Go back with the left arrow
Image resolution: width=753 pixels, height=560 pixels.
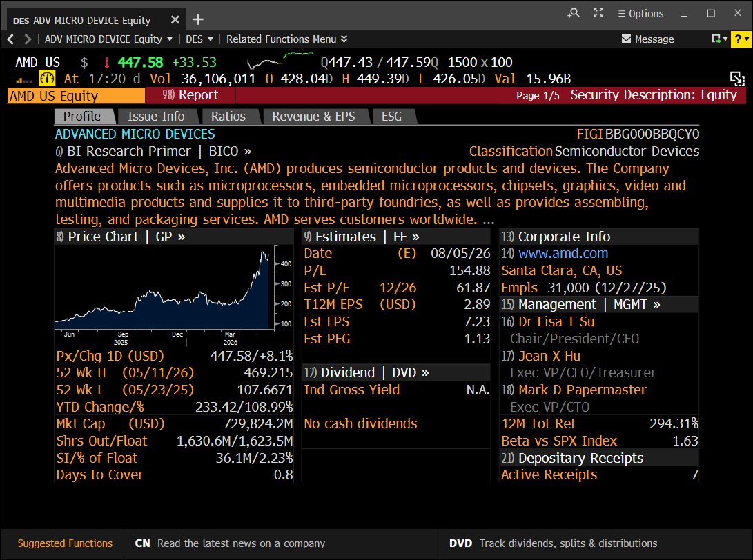10,39
